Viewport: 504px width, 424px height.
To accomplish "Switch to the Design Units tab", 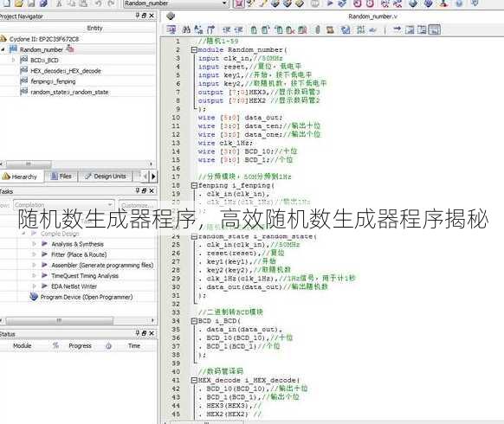I will tap(106, 177).
